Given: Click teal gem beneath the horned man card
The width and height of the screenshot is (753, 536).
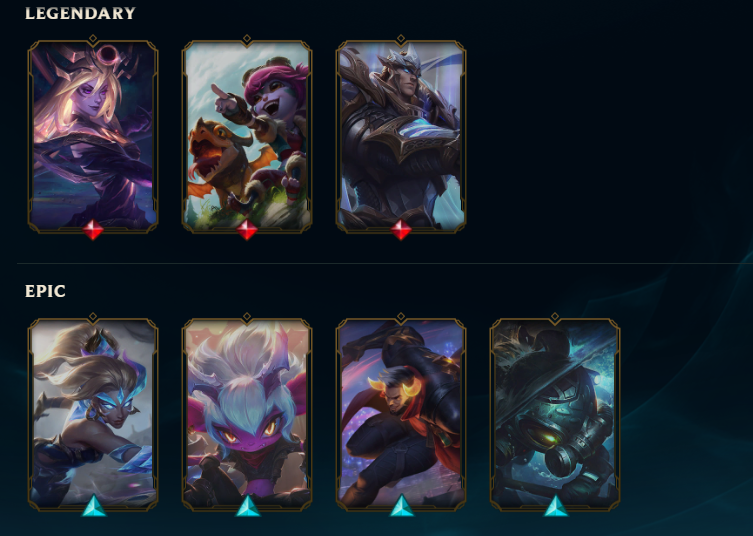Looking at the screenshot, I should [402, 507].
